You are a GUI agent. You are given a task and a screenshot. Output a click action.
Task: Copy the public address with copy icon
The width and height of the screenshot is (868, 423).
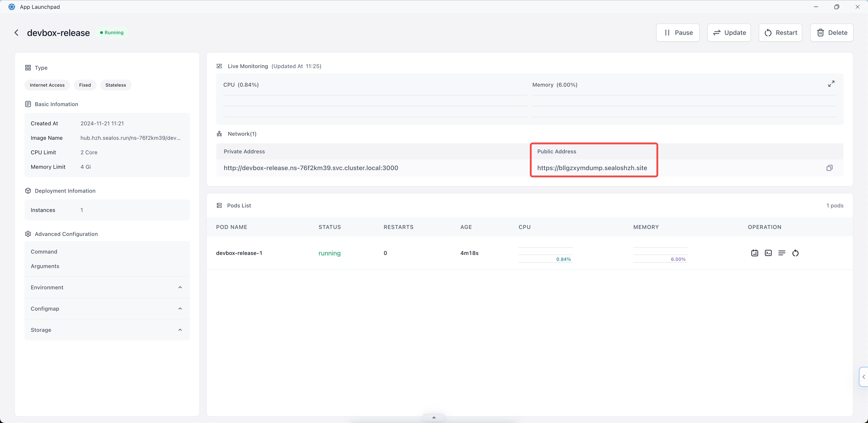coord(829,168)
